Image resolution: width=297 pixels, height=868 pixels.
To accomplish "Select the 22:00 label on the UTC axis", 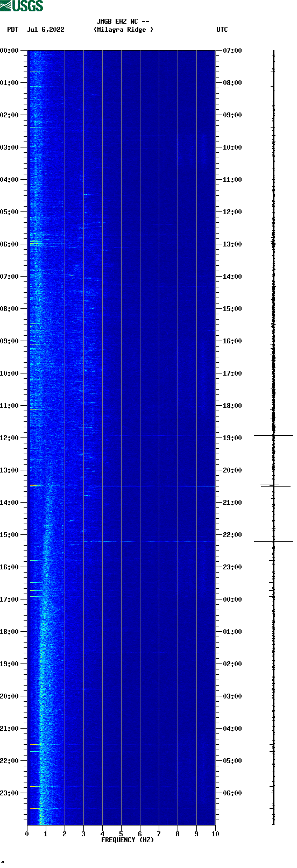I will [232, 535].
